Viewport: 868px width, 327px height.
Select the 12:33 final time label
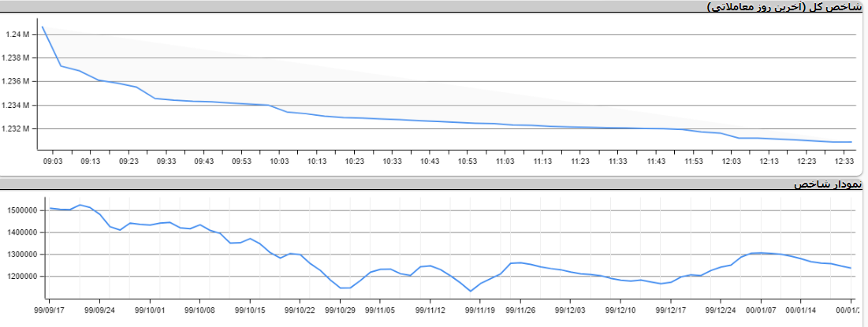pyautogui.click(x=844, y=160)
